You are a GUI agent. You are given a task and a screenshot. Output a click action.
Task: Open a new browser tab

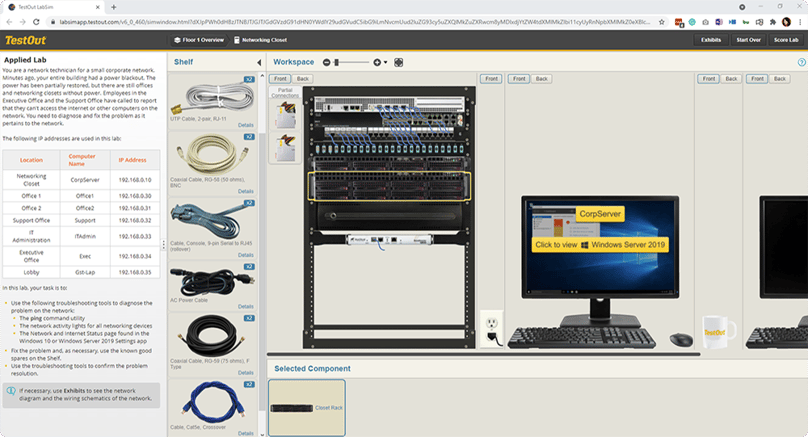[113, 7]
